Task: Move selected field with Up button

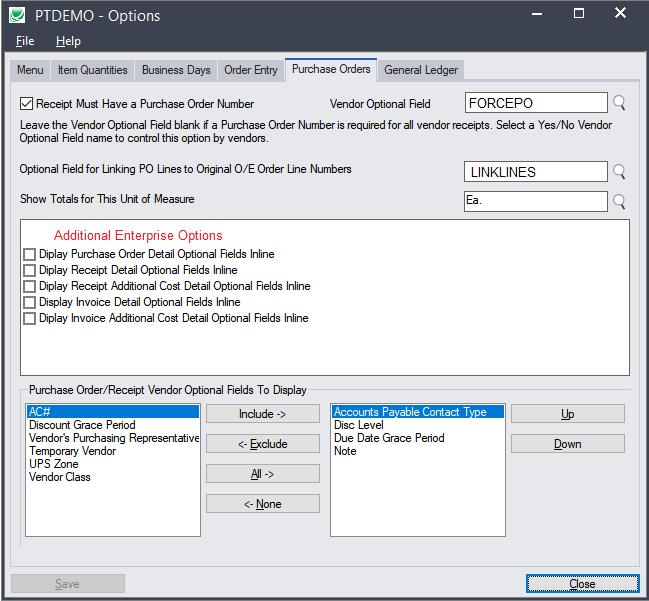Action: tap(567, 414)
